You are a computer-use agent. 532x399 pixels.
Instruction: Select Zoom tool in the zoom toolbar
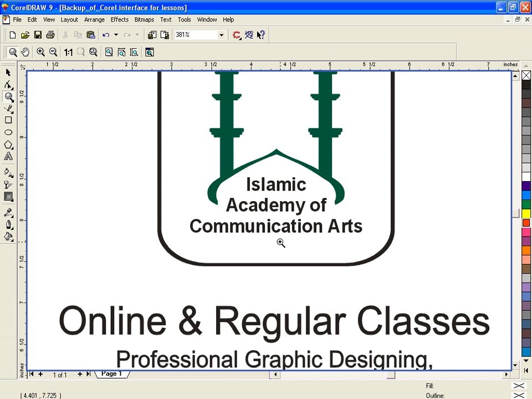click(x=13, y=52)
